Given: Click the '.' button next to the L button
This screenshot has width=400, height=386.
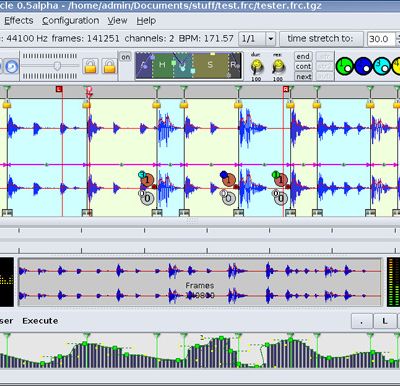Looking at the screenshot, I should point(362,321).
